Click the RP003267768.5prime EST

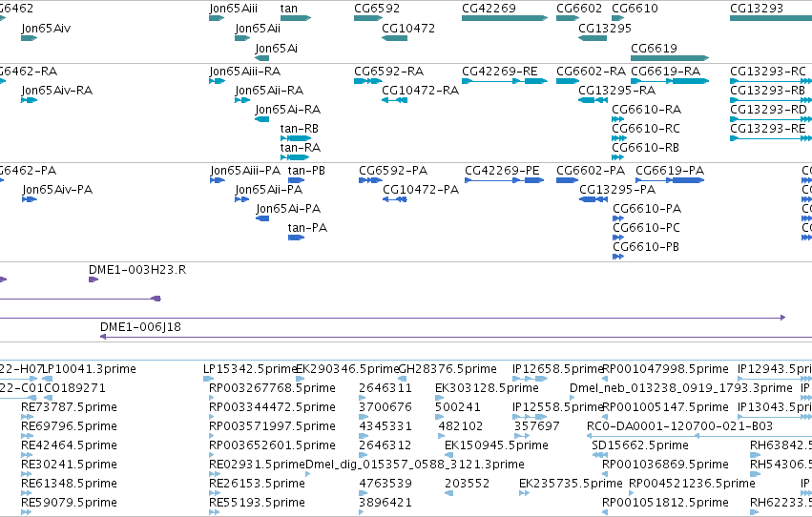click(x=211, y=398)
